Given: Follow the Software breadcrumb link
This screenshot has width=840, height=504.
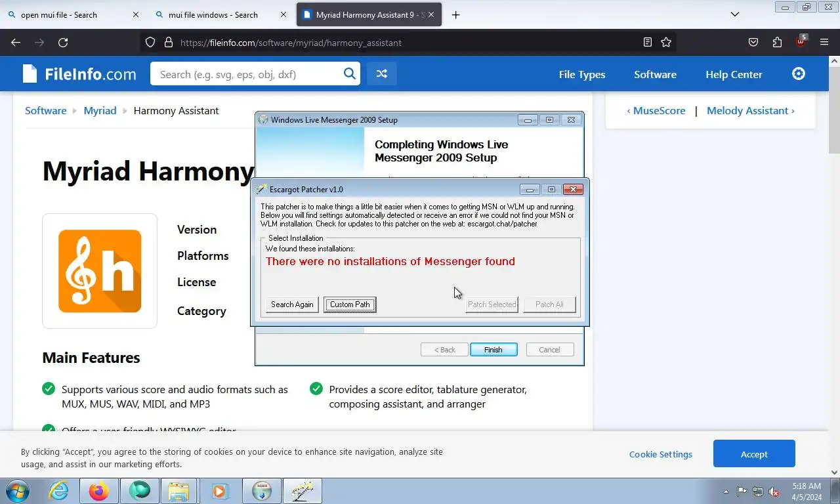Looking at the screenshot, I should pos(45,110).
